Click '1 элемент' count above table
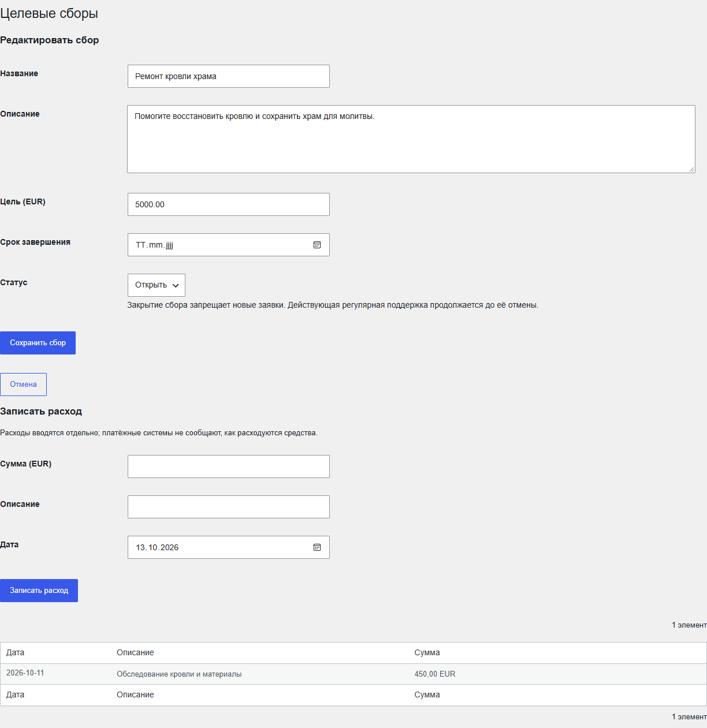 pyautogui.click(x=689, y=625)
